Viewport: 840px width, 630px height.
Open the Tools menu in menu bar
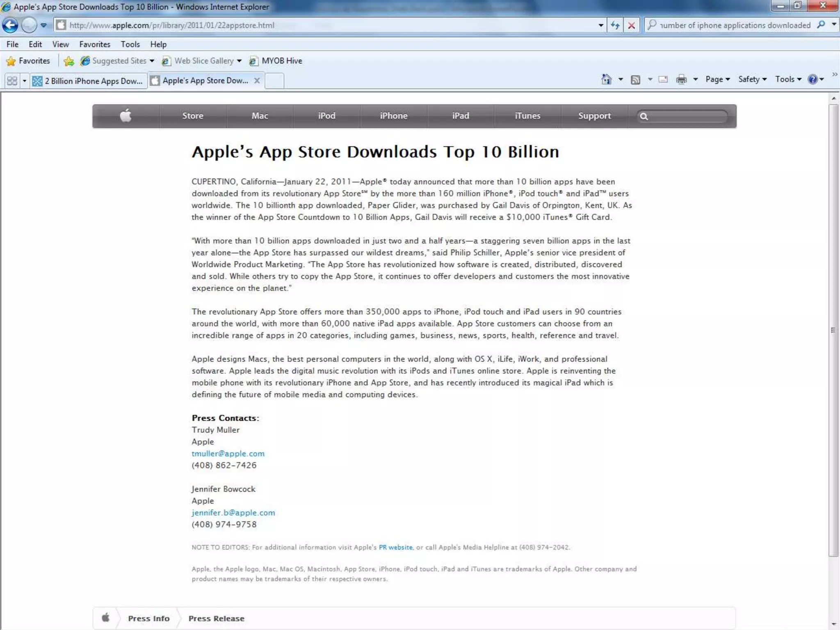click(x=130, y=44)
